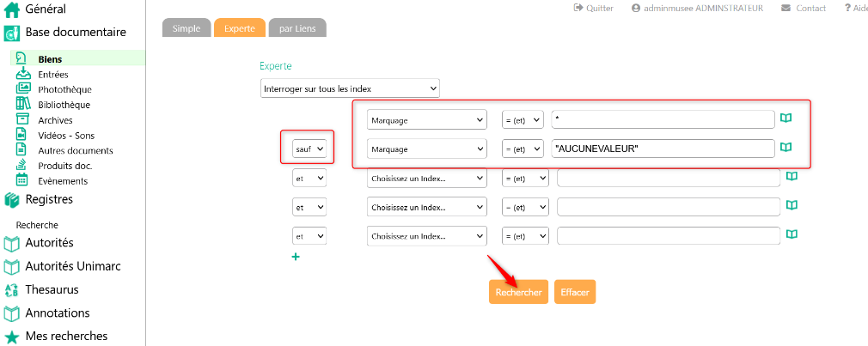
Task: Switch to the 'par Liens' tab
Action: point(296,28)
